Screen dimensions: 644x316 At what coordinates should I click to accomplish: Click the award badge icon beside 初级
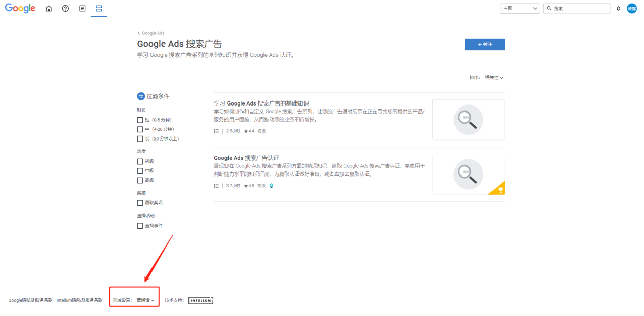click(271, 186)
